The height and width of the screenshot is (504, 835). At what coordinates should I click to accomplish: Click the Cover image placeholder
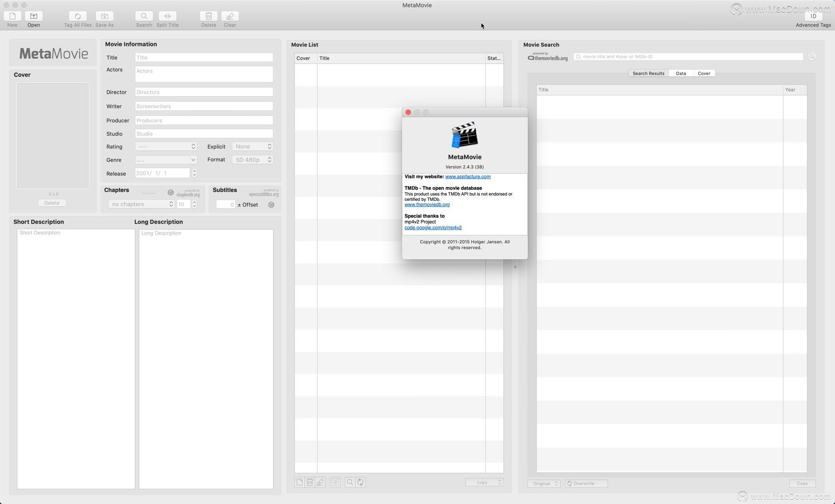[x=53, y=136]
